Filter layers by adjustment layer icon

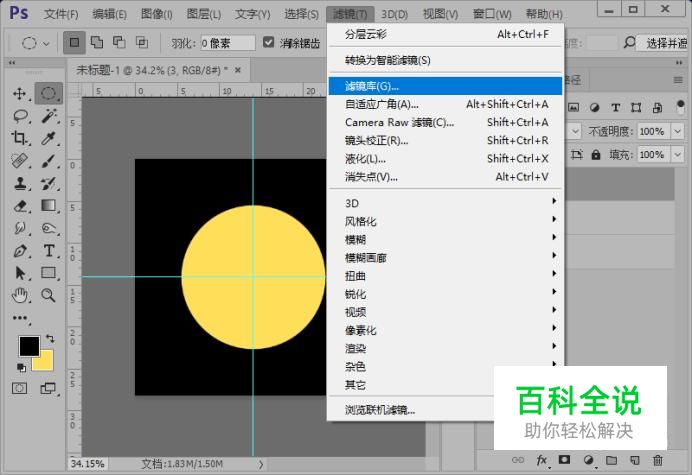[594, 107]
